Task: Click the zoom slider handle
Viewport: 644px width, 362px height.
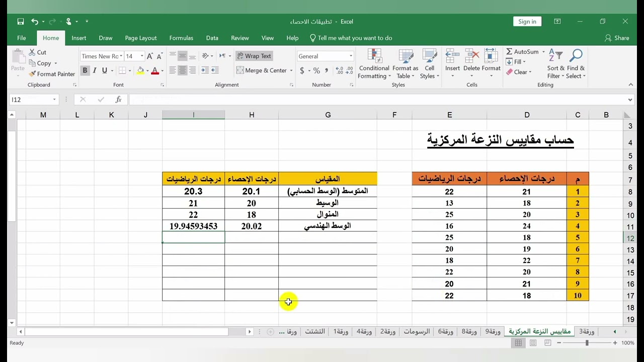Action: (x=587, y=343)
